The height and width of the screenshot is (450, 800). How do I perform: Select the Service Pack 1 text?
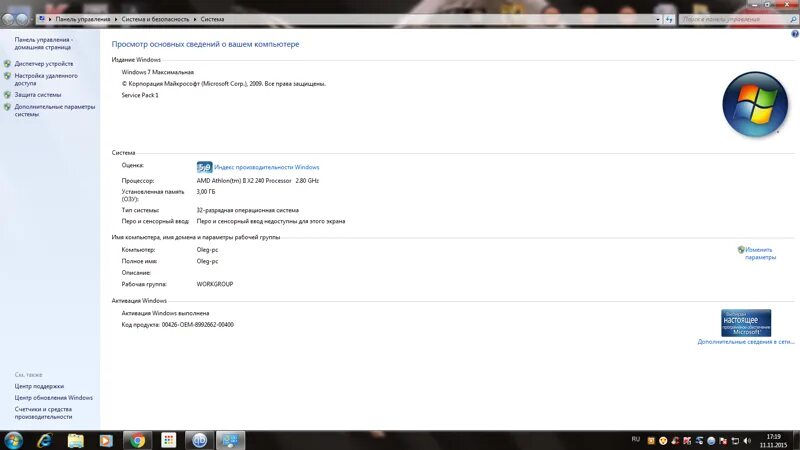point(140,95)
